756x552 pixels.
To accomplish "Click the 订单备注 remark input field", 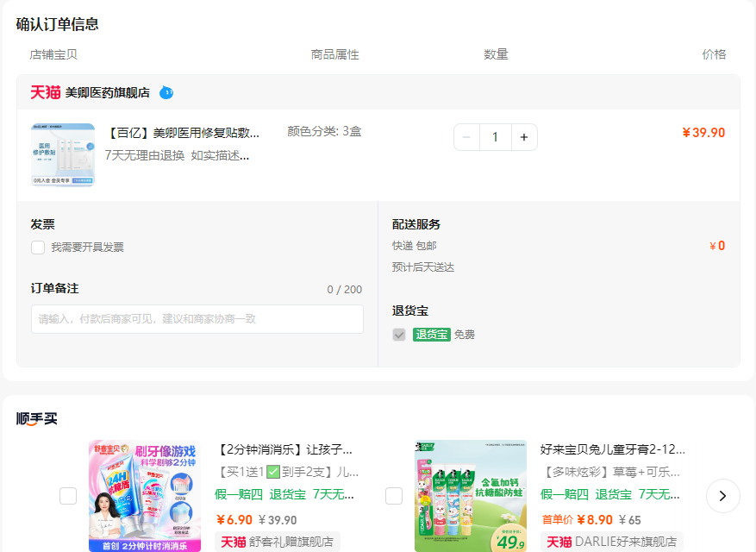I will coord(197,319).
